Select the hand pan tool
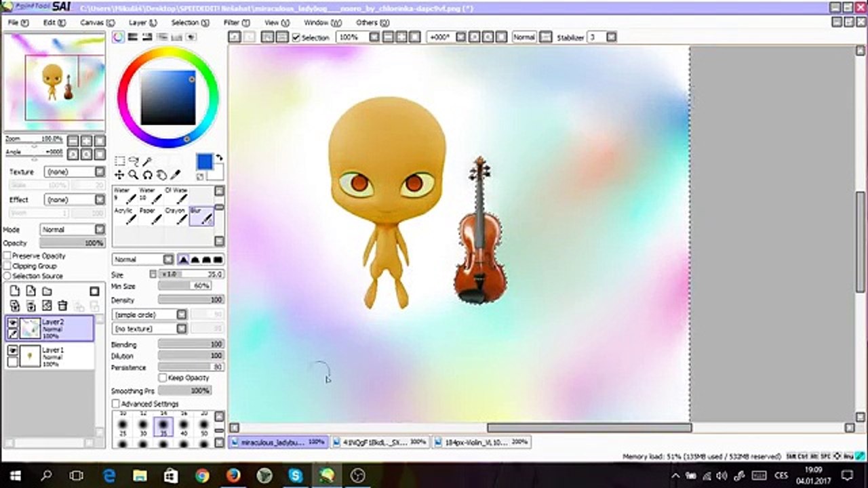Image resolution: width=868 pixels, height=488 pixels. click(x=161, y=175)
